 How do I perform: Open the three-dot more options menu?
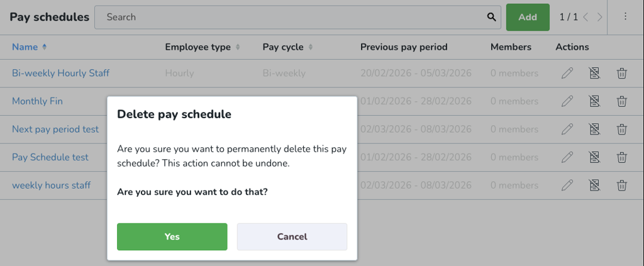tap(625, 17)
